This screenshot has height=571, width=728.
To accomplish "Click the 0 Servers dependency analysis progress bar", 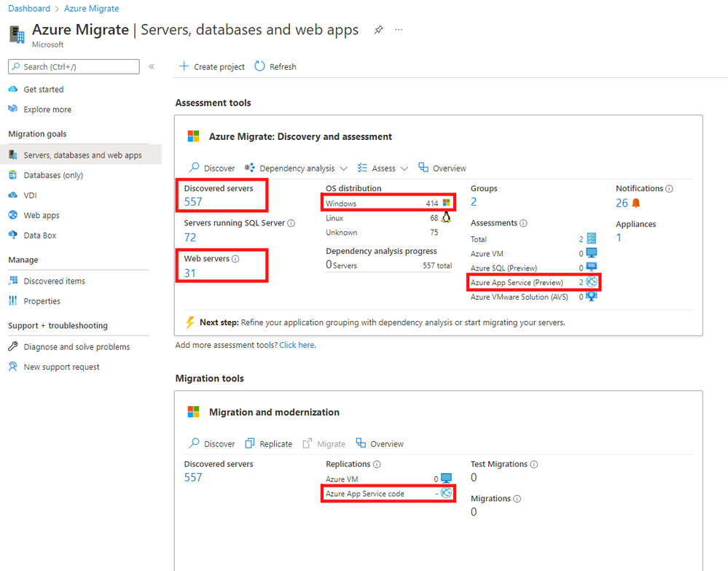I will 388,265.
